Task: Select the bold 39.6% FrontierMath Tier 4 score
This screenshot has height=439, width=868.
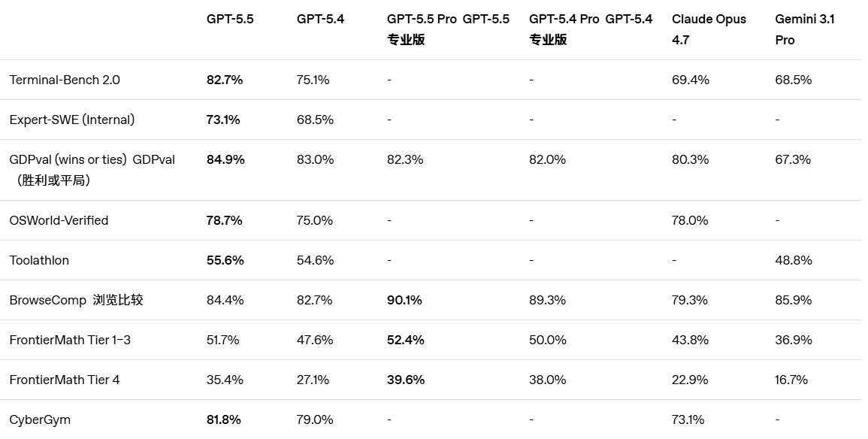Action: tap(406, 380)
